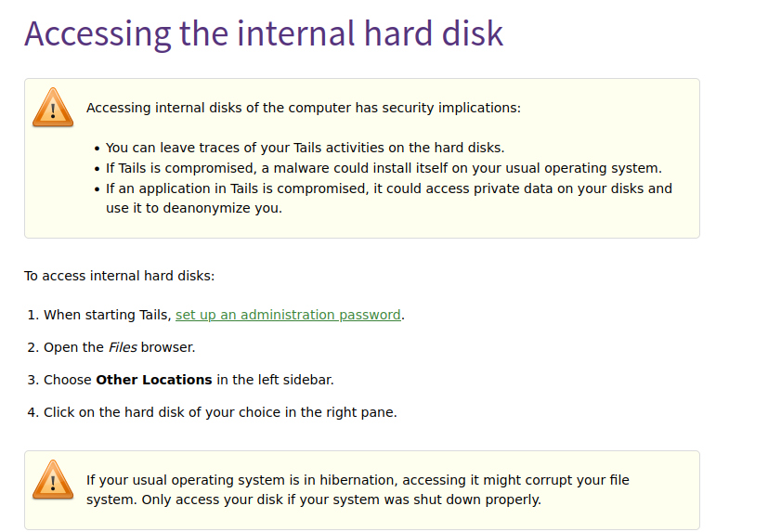Click the bullet about leaving traces of Tails activities
Viewport: 781px width, 532px height.
point(305,148)
